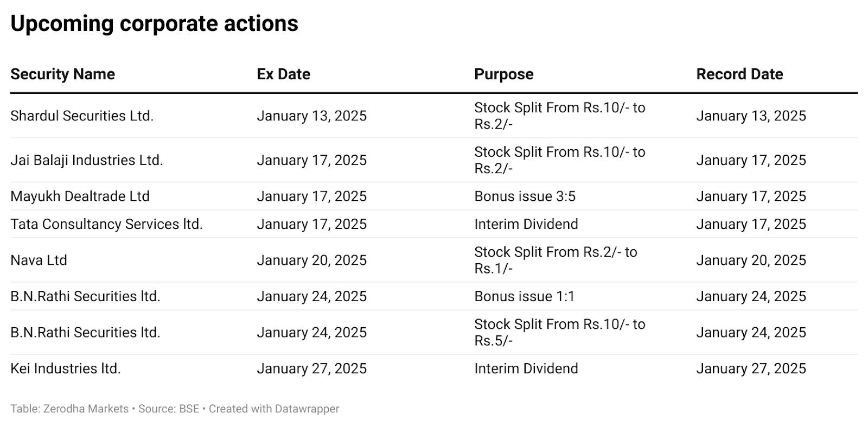Click the Upcoming corporate actions title

tap(154, 24)
